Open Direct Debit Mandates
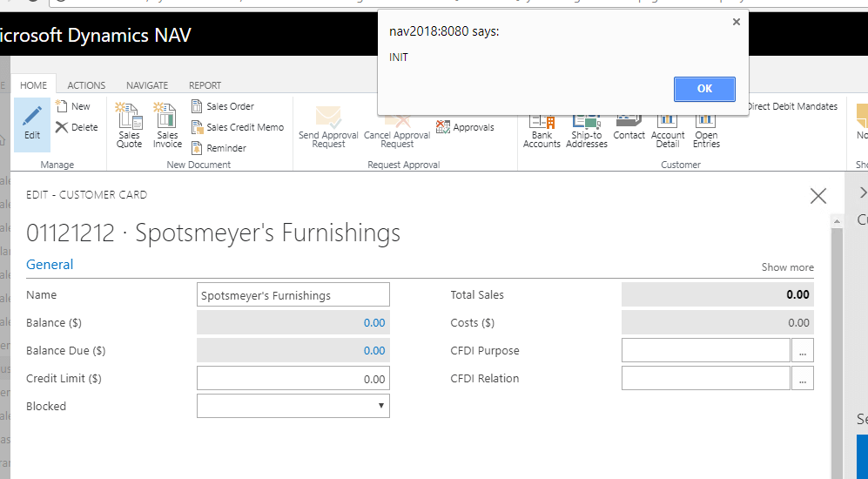 coord(793,106)
